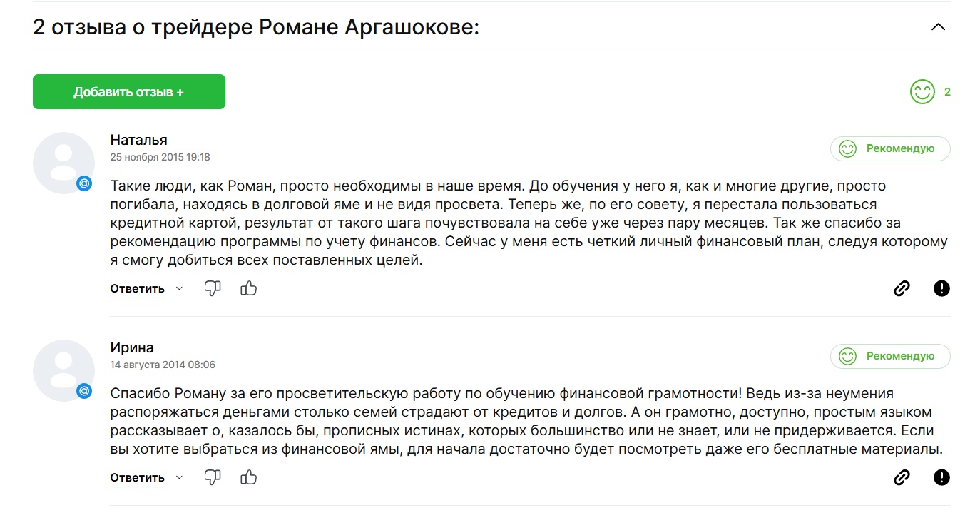Dislike Ирина's review with thumbs-down icon
The width and height of the screenshot is (980, 513).
[x=213, y=477]
